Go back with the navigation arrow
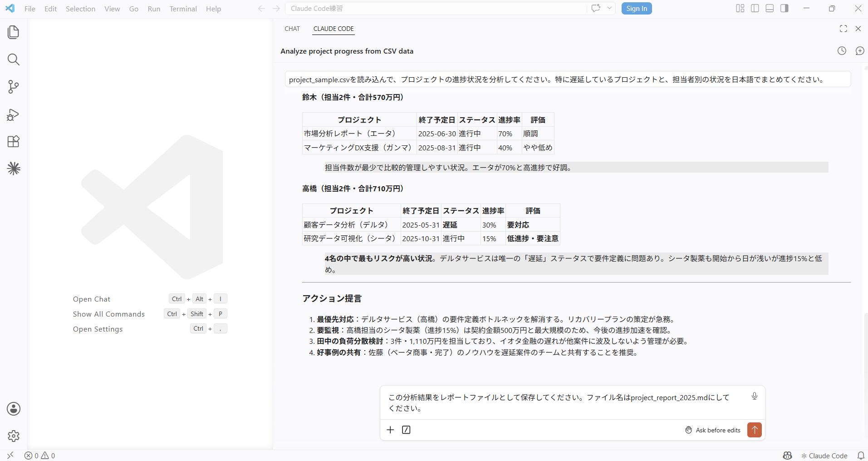 tap(261, 9)
